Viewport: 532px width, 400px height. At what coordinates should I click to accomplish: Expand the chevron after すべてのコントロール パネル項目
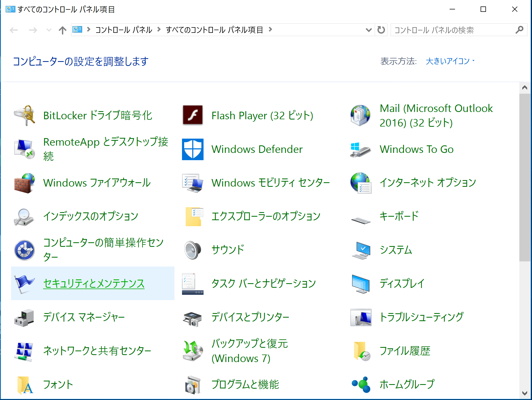(x=271, y=30)
